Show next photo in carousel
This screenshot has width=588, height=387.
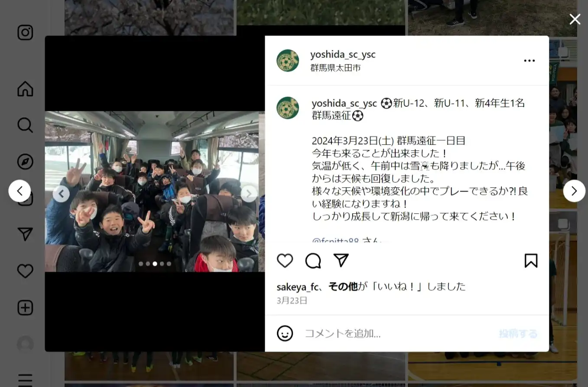[249, 193]
